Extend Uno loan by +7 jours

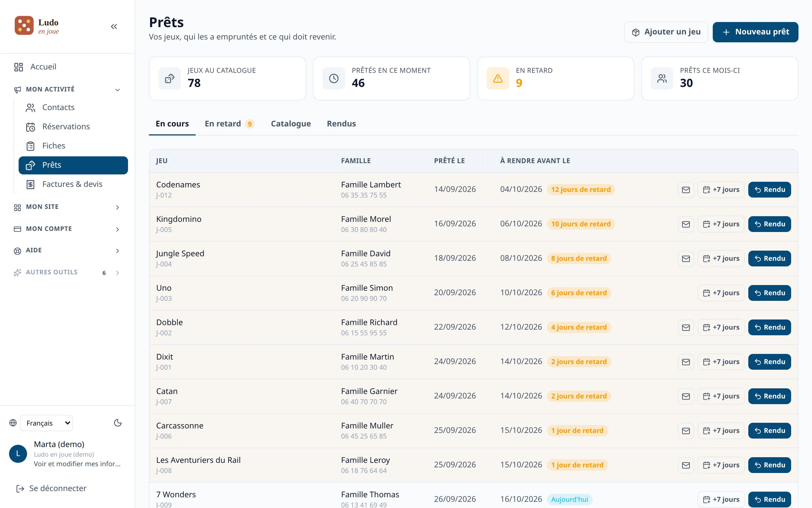721,293
